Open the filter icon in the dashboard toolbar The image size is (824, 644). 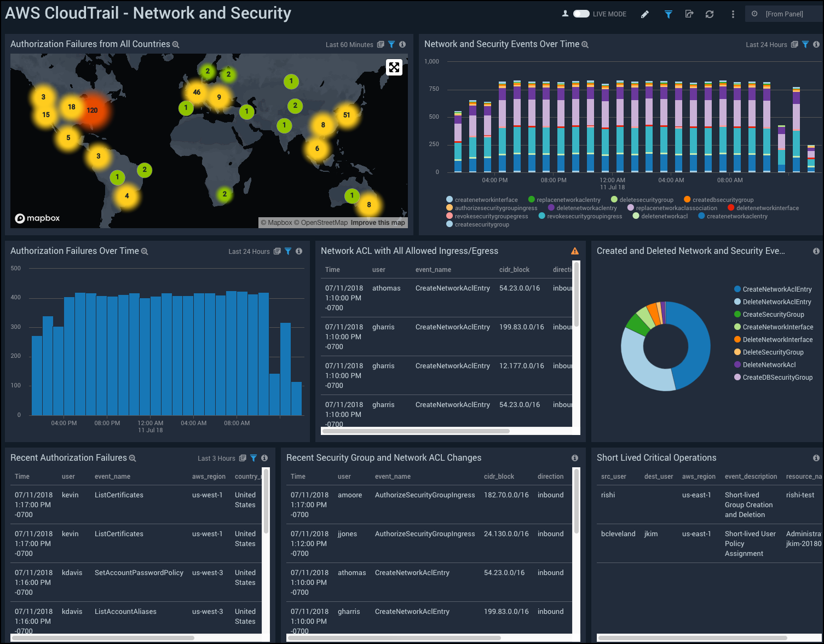coord(669,14)
